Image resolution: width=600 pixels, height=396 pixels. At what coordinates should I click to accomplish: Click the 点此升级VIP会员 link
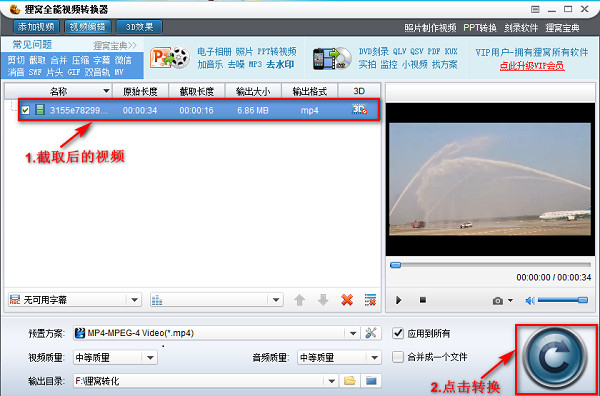click(532, 66)
